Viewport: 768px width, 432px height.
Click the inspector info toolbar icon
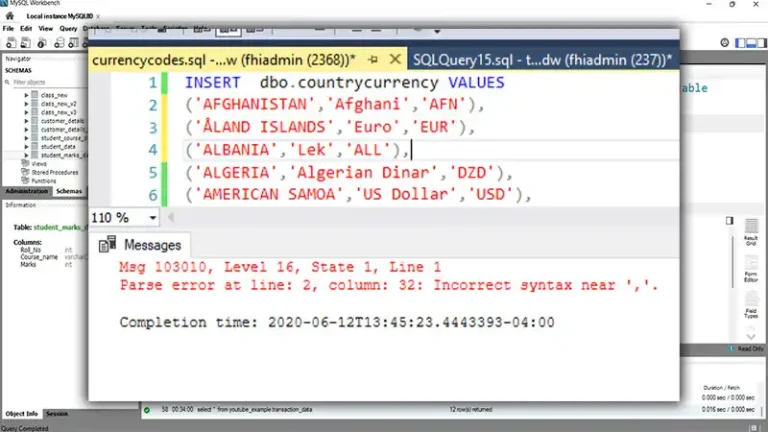[42, 43]
